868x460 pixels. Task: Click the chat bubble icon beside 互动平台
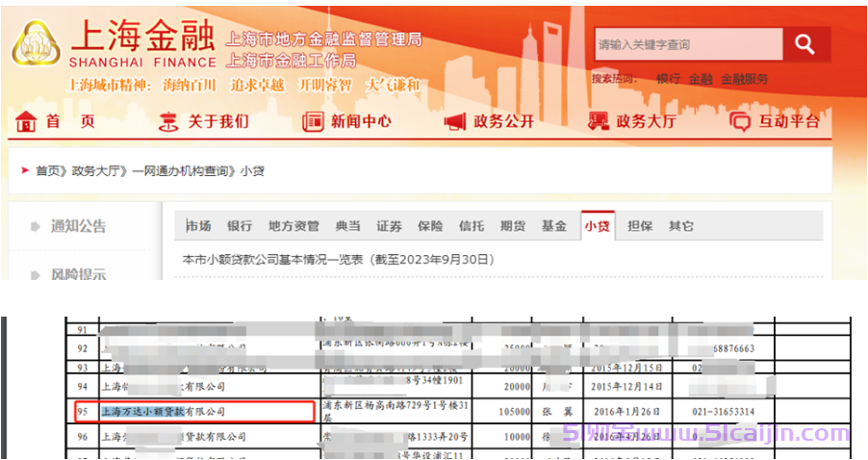(x=740, y=121)
